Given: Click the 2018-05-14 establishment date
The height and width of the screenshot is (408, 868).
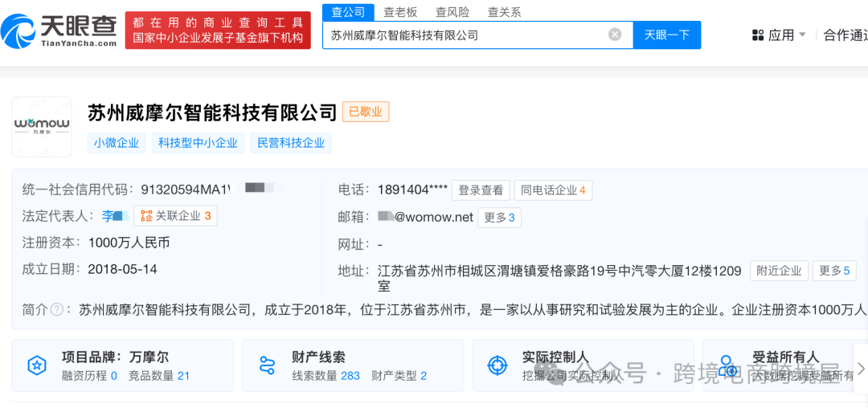Looking at the screenshot, I should [x=122, y=269].
